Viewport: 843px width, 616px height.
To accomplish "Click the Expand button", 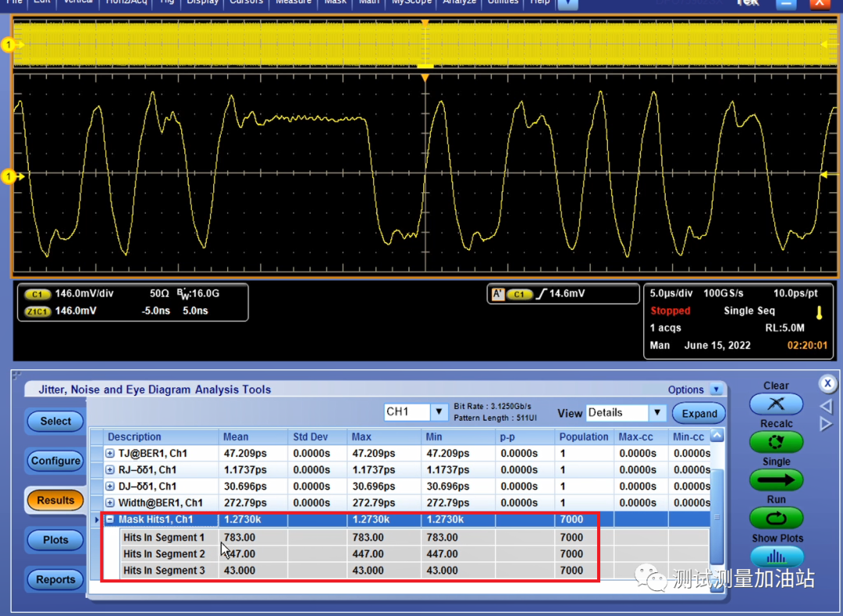I will (699, 414).
